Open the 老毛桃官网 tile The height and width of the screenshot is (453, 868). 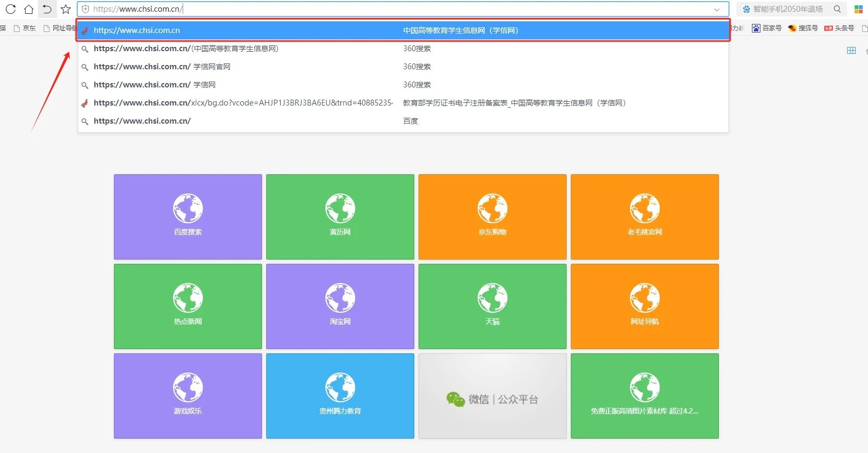[x=645, y=217]
